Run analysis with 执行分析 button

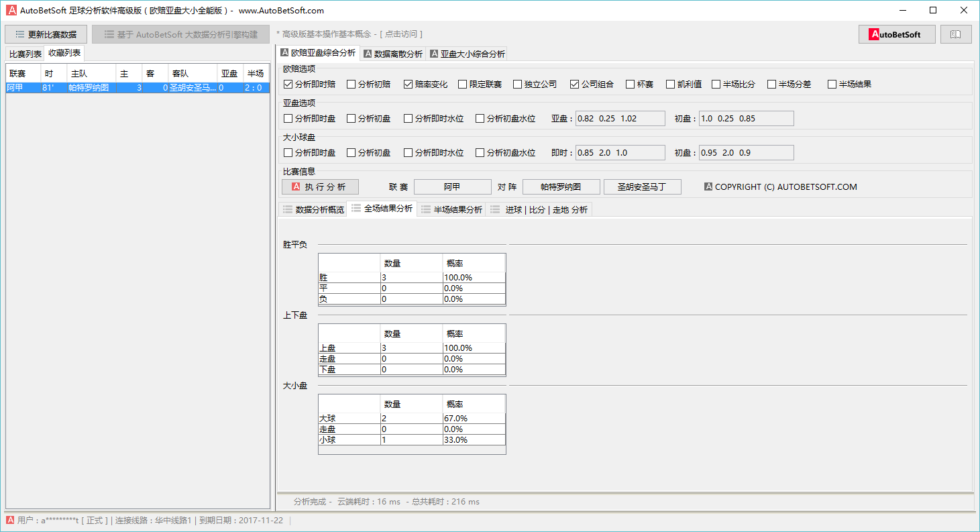coord(320,187)
